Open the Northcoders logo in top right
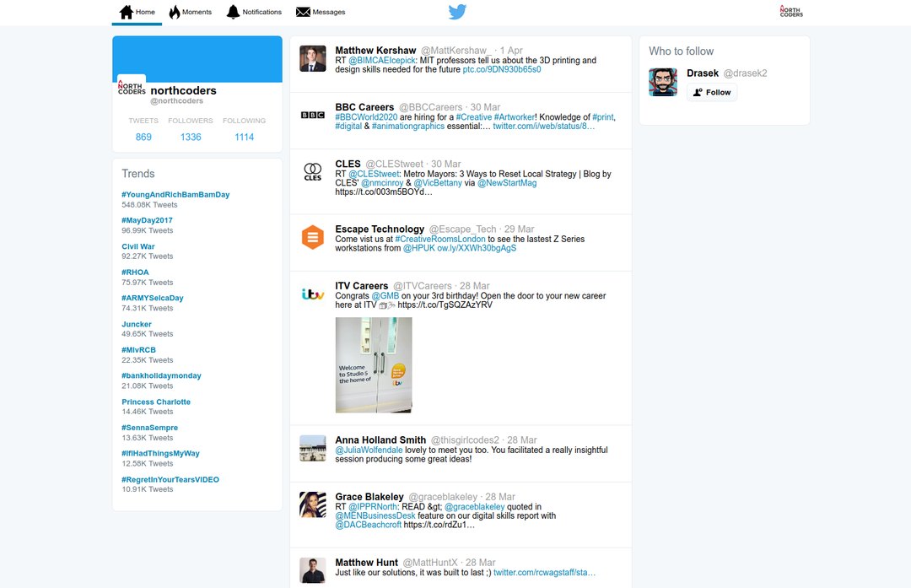The height and width of the screenshot is (588, 911). click(790, 11)
